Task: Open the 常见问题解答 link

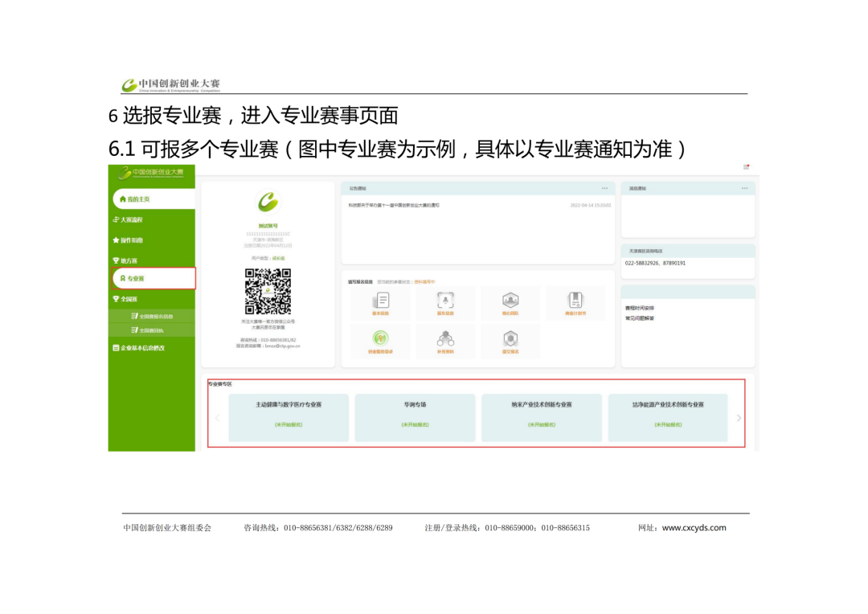Action: click(x=641, y=318)
